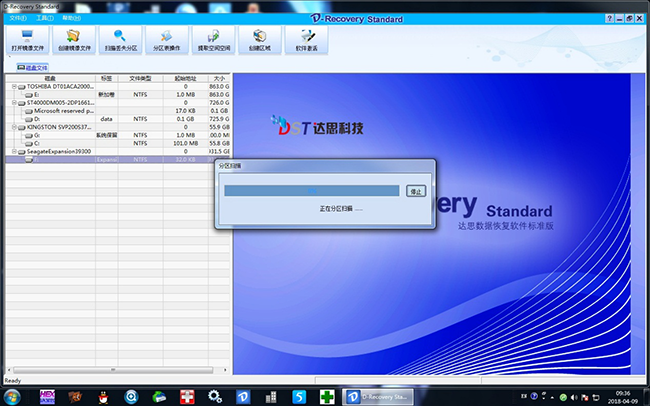Click the 起始地址 column header

(x=185, y=78)
